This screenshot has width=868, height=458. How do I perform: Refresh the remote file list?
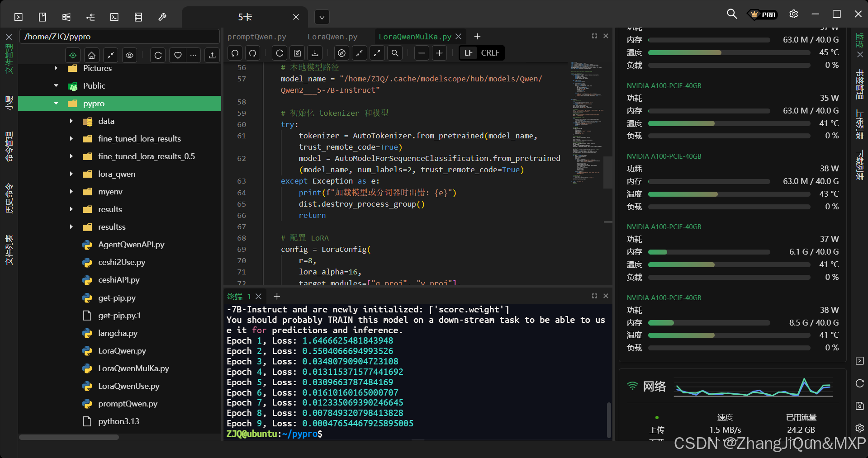pos(158,55)
